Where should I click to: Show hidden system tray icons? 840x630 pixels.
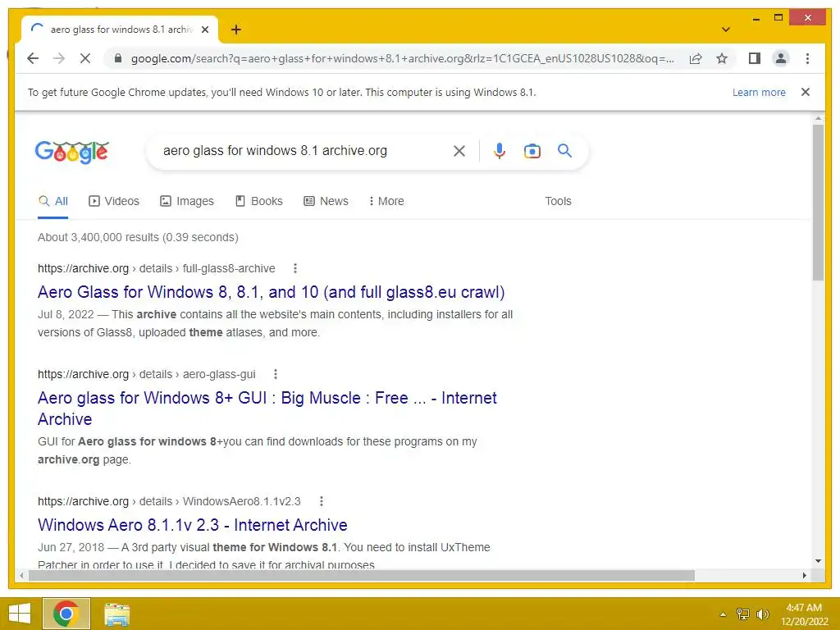723,614
